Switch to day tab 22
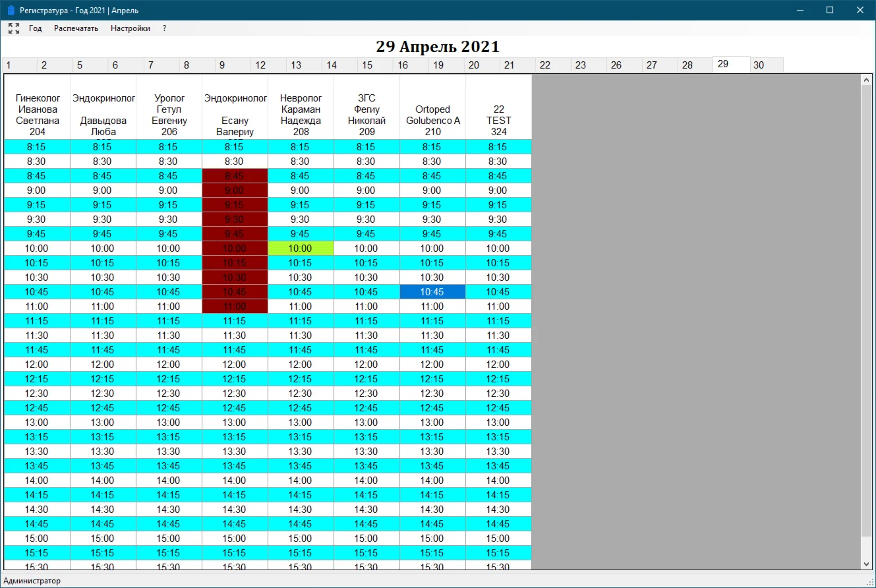The height and width of the screenshot is (588, 876). point(553,65)
